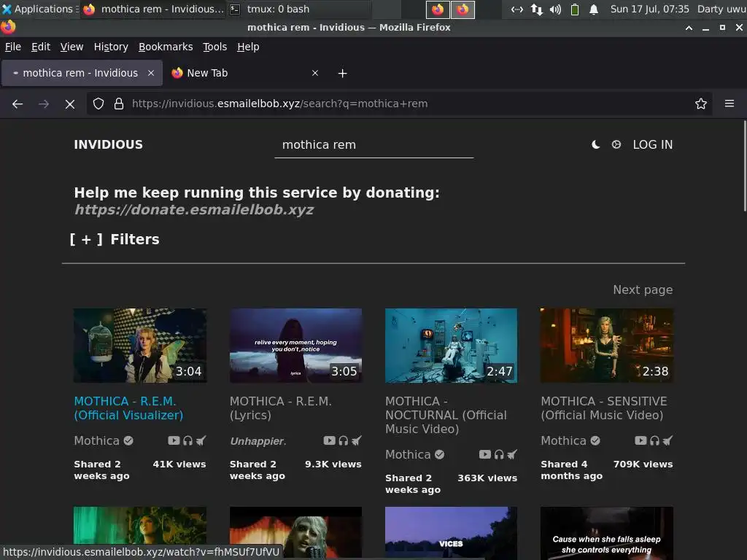The image size is (747, 560).
Task: Audio mode headphones icon for R.E.M. (Lyrics)
Action: pyautogui.click(x=344, y=440)
